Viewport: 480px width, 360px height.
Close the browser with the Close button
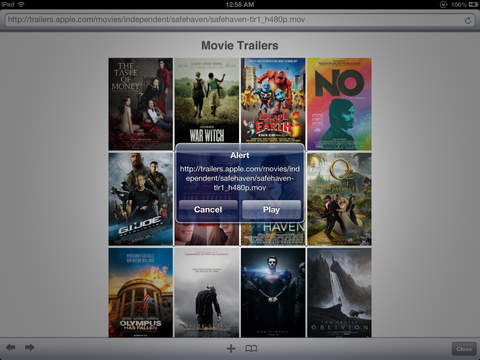pyautogui.click(x=464, y=349)
